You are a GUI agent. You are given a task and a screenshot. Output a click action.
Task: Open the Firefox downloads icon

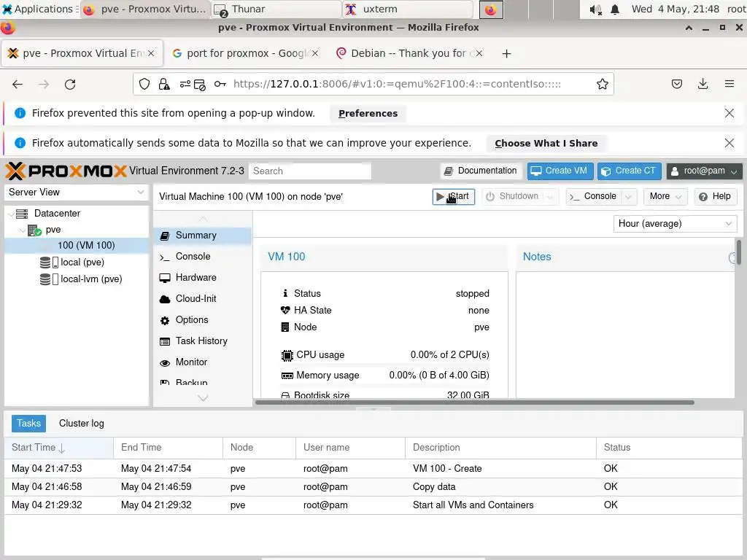(x=703, y=85)
